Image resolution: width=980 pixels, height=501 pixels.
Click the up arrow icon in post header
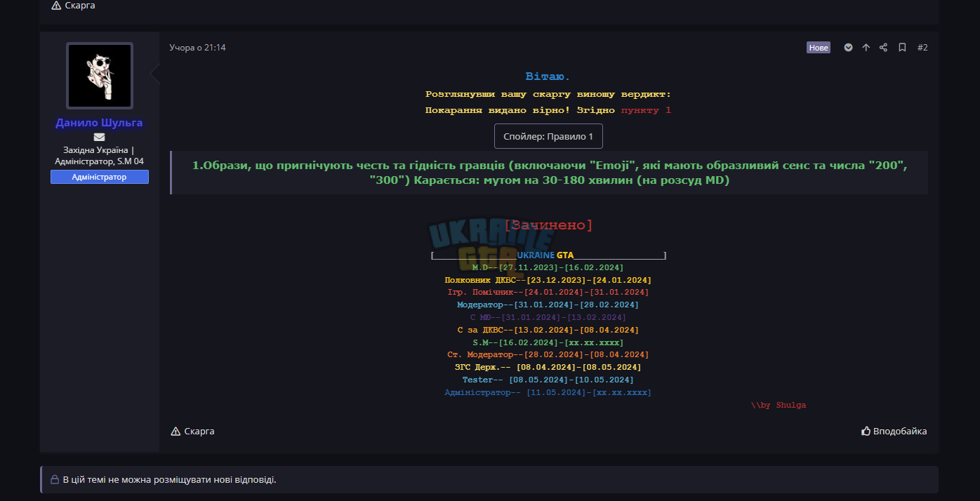click(866, 48)
